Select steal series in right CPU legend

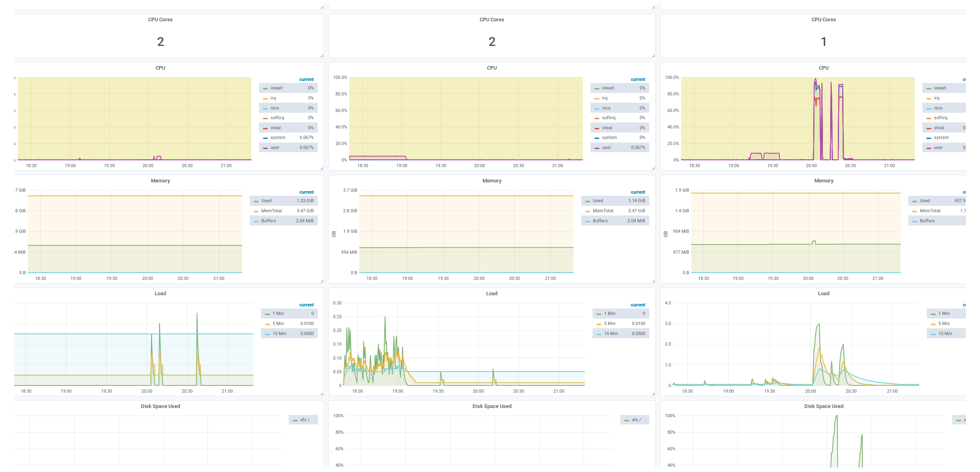[939, 128]
